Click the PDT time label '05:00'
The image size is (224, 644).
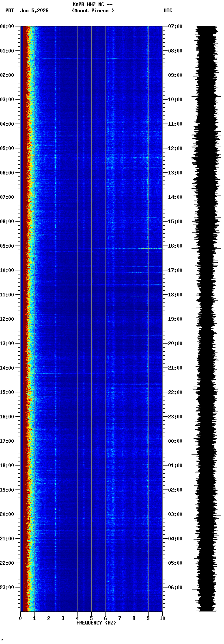[7, 148]
